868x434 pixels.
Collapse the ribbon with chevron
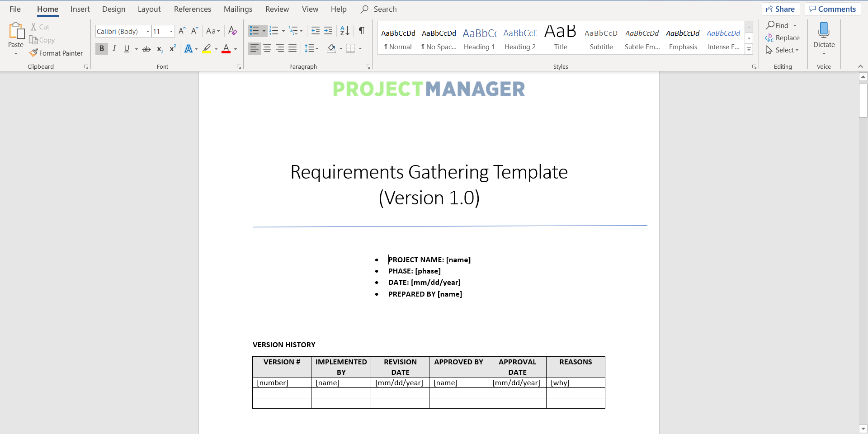point(860,66)
